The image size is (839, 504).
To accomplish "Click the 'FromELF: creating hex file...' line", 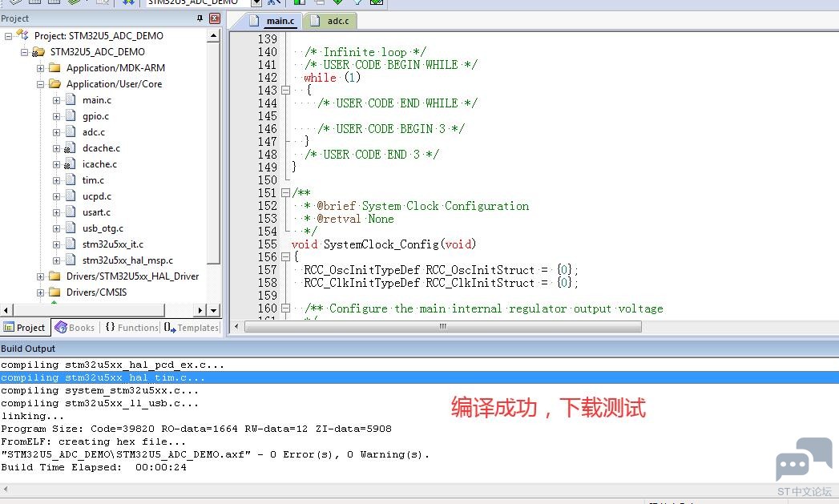I will coord(94,442).
